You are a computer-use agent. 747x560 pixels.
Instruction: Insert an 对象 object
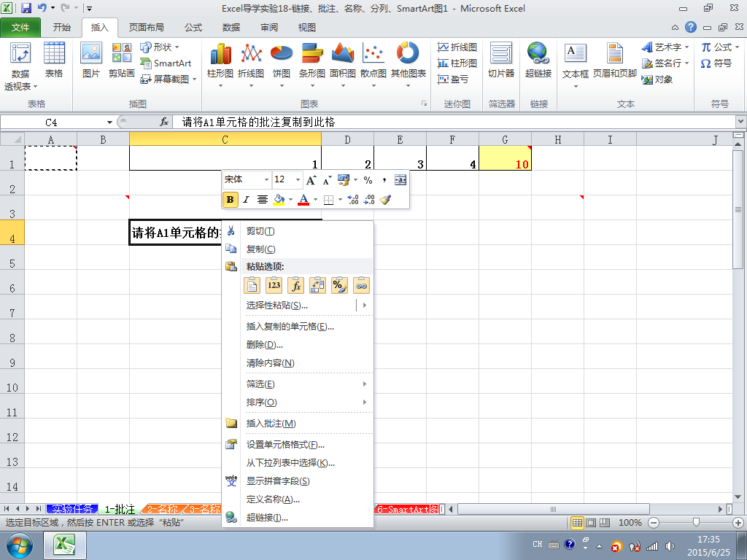(x=657, y=79)
